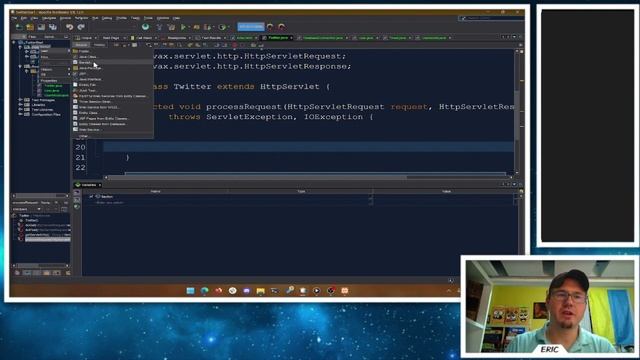Open the Navigate menu

point(49,18)
